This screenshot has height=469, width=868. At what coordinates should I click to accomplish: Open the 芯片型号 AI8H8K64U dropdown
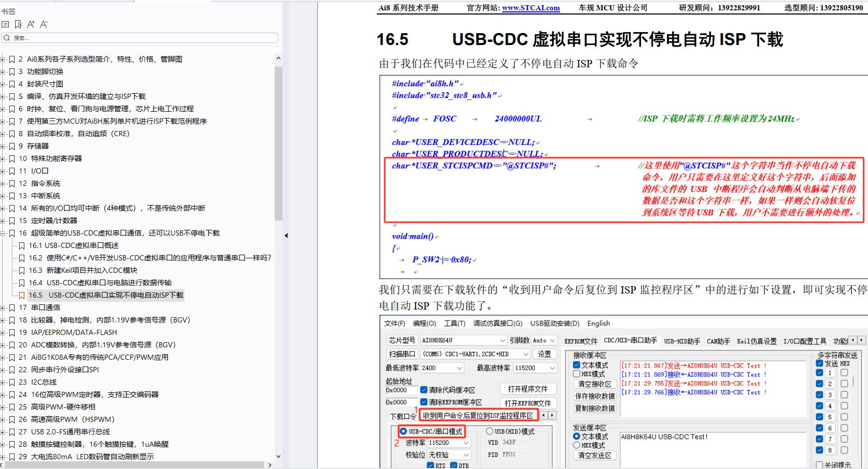coord(502,340)
